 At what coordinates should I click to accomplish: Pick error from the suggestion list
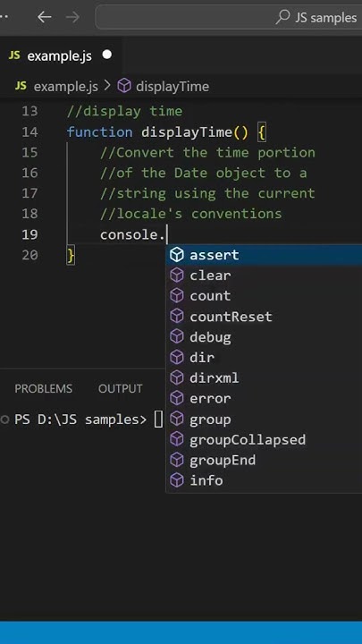tap(264, 398)
